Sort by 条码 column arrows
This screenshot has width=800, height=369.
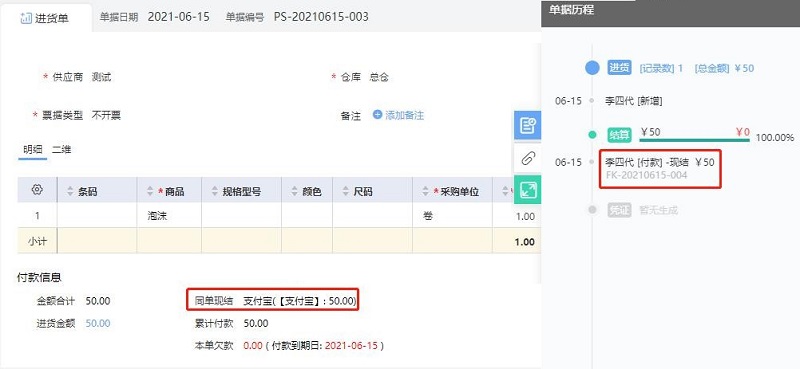70,191
